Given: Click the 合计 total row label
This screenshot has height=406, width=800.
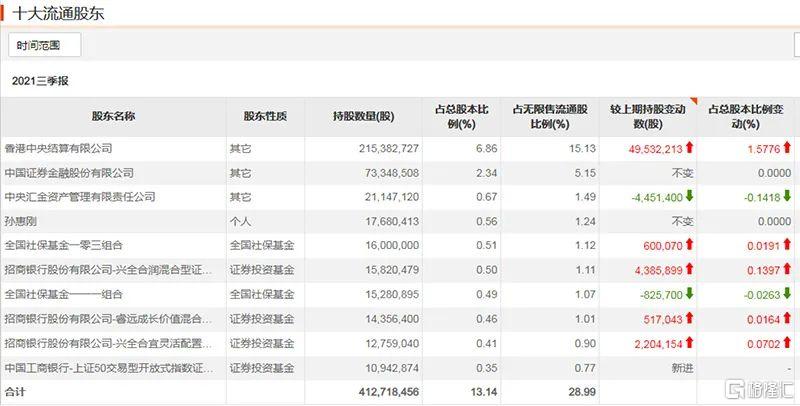Looking at the screenshot, I should coord(15,392).
